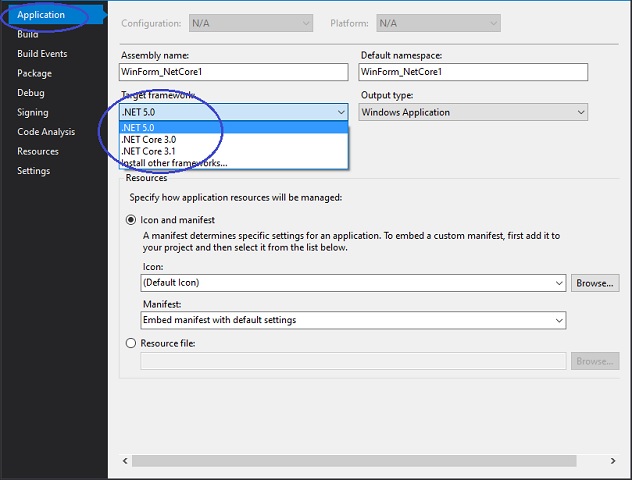Select Icon and manifest radio button
This screenshot has height=480, width=632.
(x=131, y=220)
